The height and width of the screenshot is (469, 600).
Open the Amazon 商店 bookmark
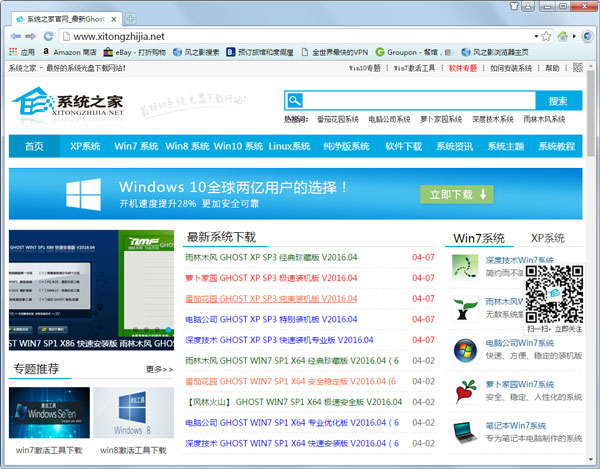click(x=69, y=52)
